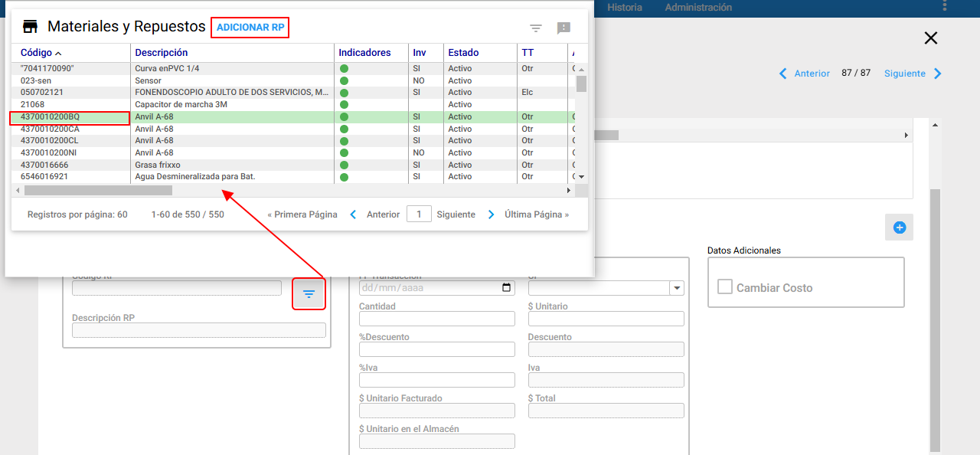
Task: Click the table vertical scrollbar thumb
Action: (581, 83)
